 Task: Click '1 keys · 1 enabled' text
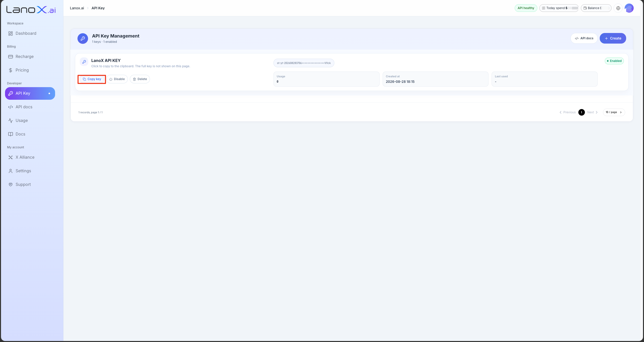click(104, 42)
